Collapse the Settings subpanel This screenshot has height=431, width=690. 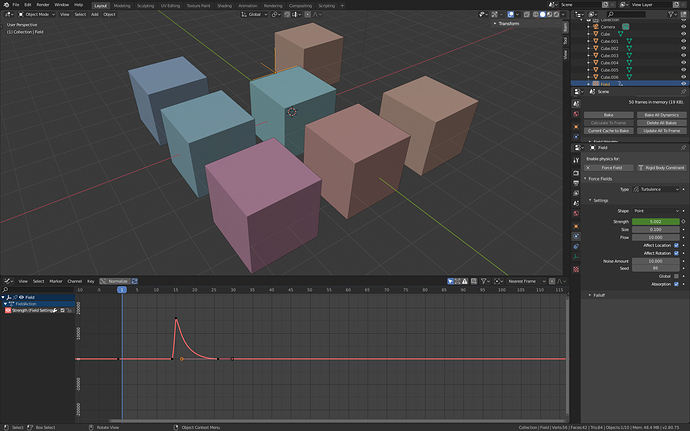[x=599, y=200]
